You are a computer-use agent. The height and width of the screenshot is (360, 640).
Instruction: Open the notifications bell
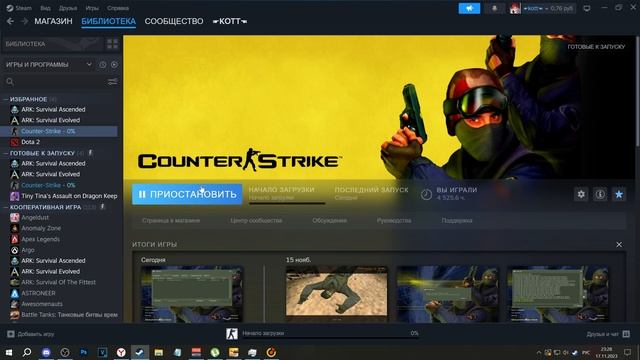(x=494, y=8)
